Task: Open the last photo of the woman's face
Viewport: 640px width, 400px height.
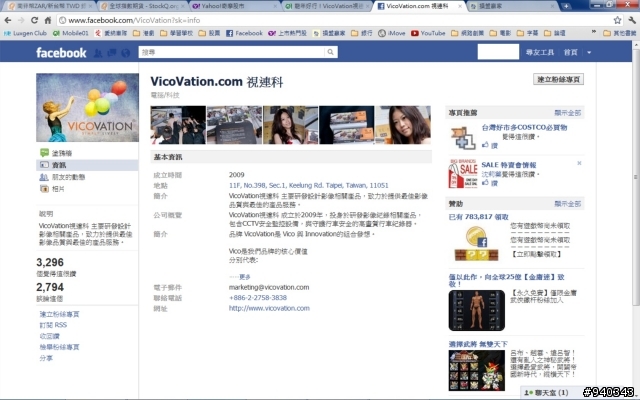Action: point(403,125)
